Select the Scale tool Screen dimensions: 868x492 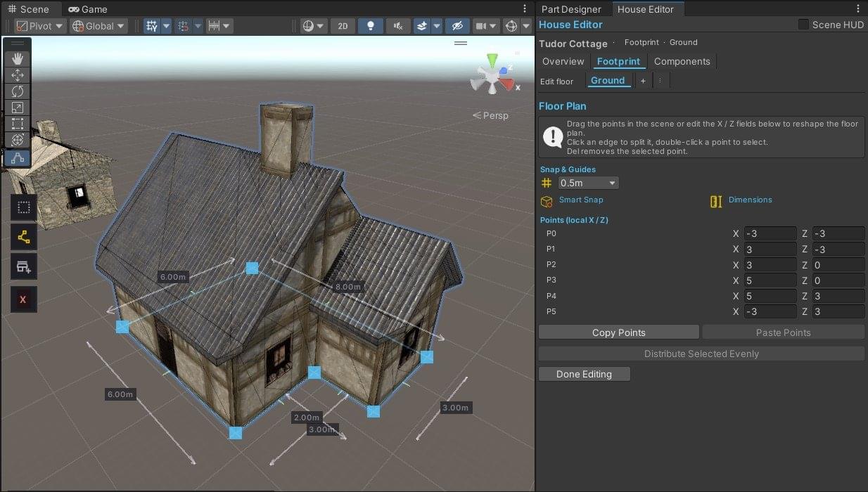pyautogui.click(x=18, y=108)
